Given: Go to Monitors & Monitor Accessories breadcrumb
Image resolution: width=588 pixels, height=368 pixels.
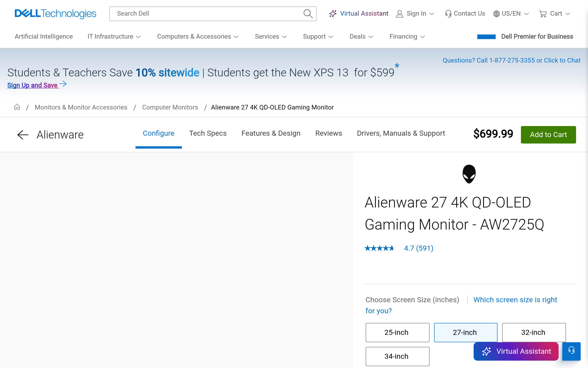Looking at the screenshot, I should point(81,107).
